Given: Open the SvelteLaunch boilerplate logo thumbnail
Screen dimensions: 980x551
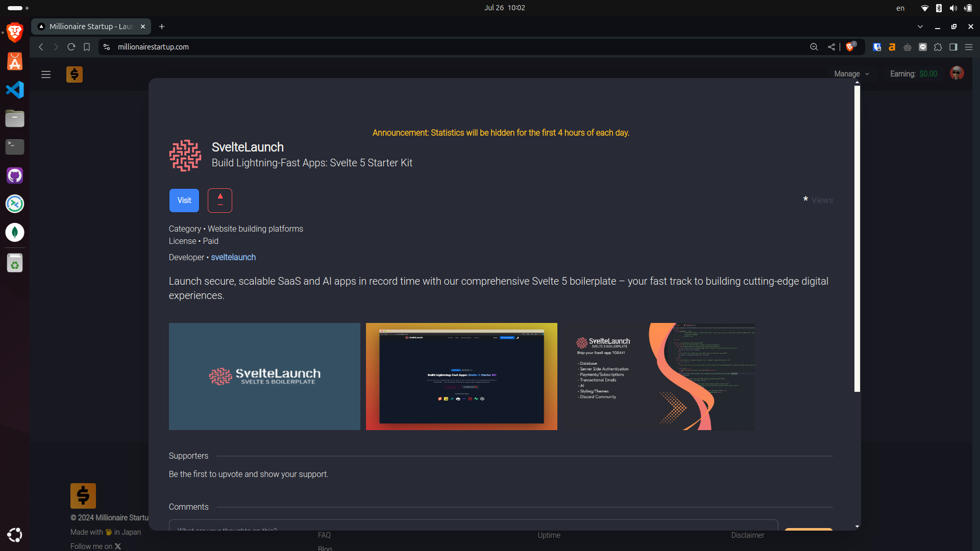Looking at the screenshot, I should pyautogui.click(x=264, y=377).
